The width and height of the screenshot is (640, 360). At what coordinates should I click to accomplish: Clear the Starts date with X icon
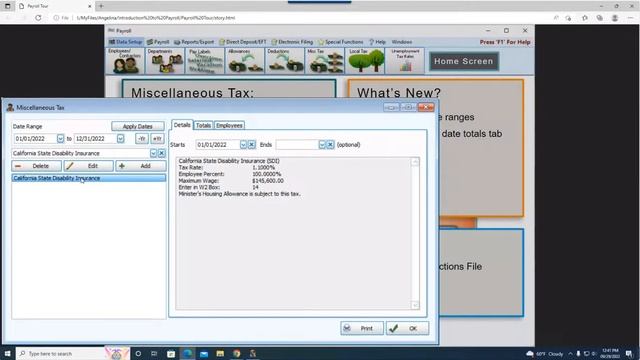click(x=251, y=144)
